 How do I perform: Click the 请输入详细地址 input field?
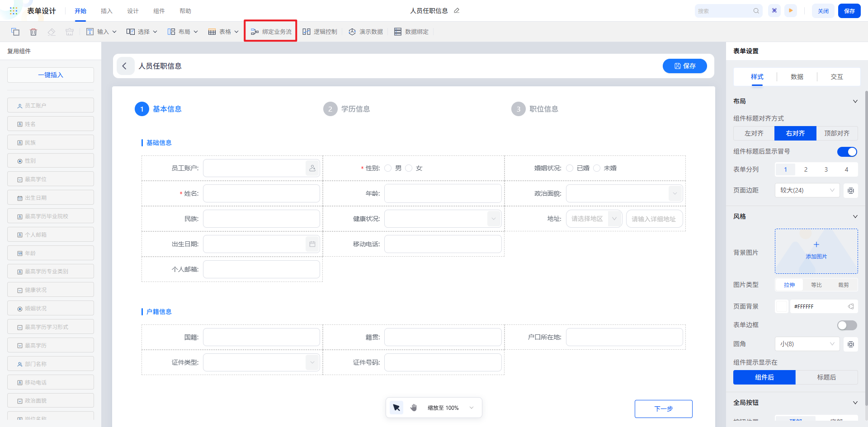click(x=655, y=219)
